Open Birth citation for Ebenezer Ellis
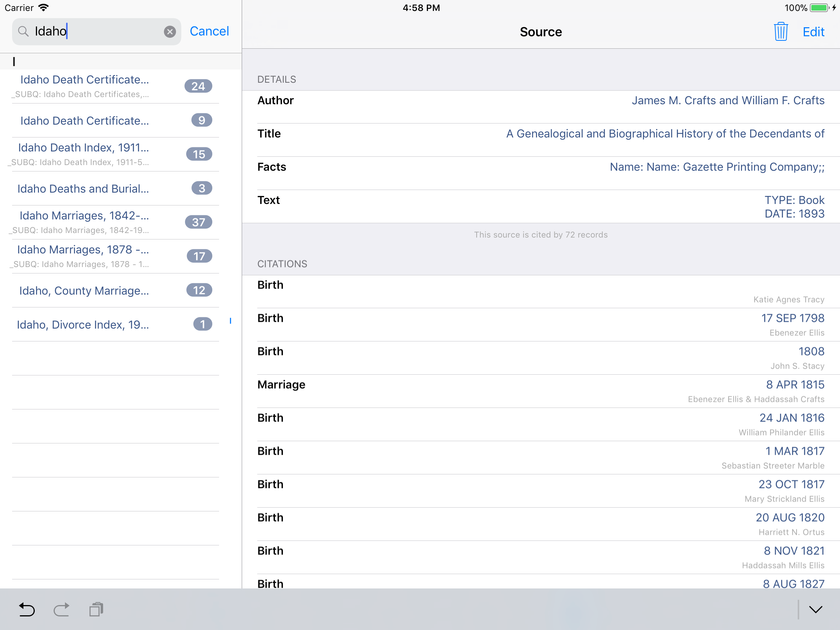840x630 pixels. click(x=541, y=325)
